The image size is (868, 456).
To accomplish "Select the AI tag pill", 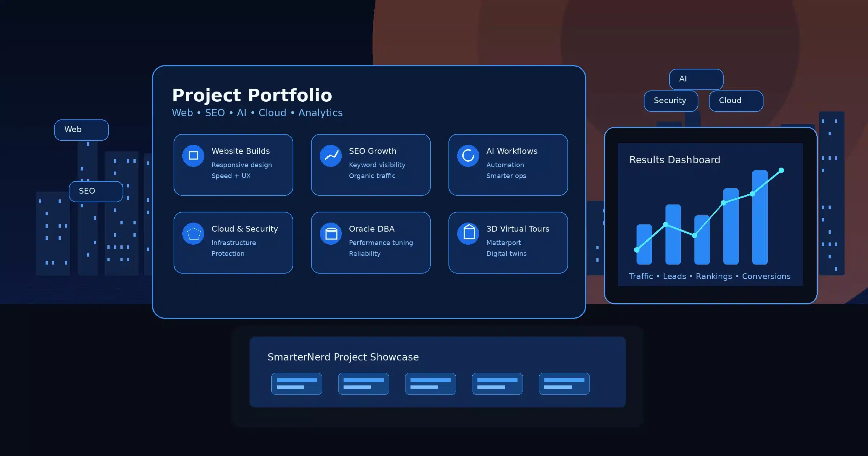I will point(696,79).
